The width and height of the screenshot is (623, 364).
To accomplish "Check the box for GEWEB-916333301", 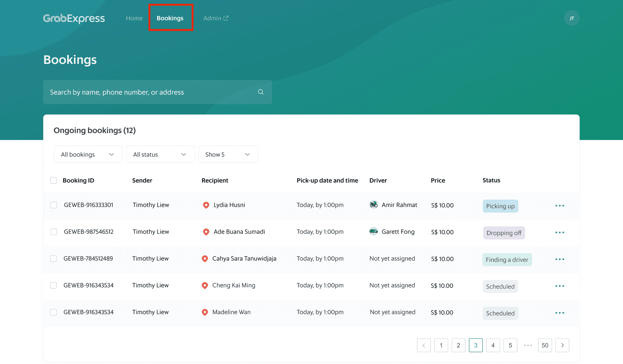I will (54, 205).
